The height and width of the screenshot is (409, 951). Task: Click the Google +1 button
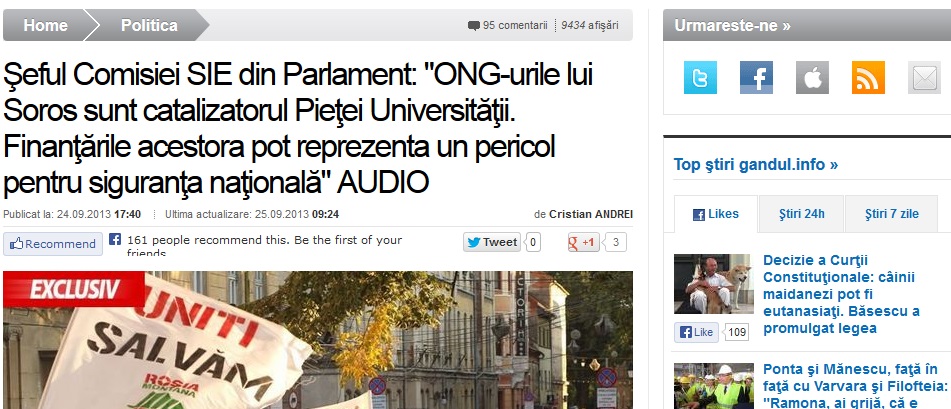tap(583, 243)
